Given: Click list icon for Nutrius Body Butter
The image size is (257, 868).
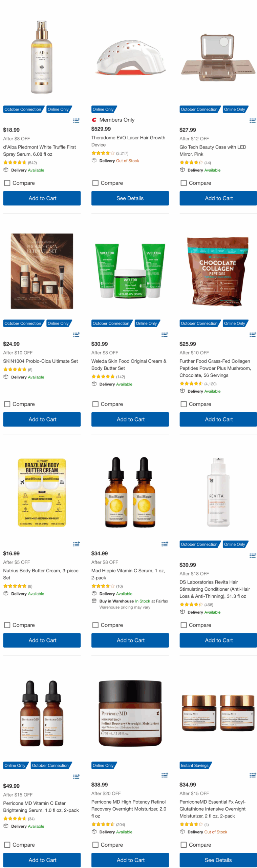Looking at the screenshot, I should click(77, 544).
